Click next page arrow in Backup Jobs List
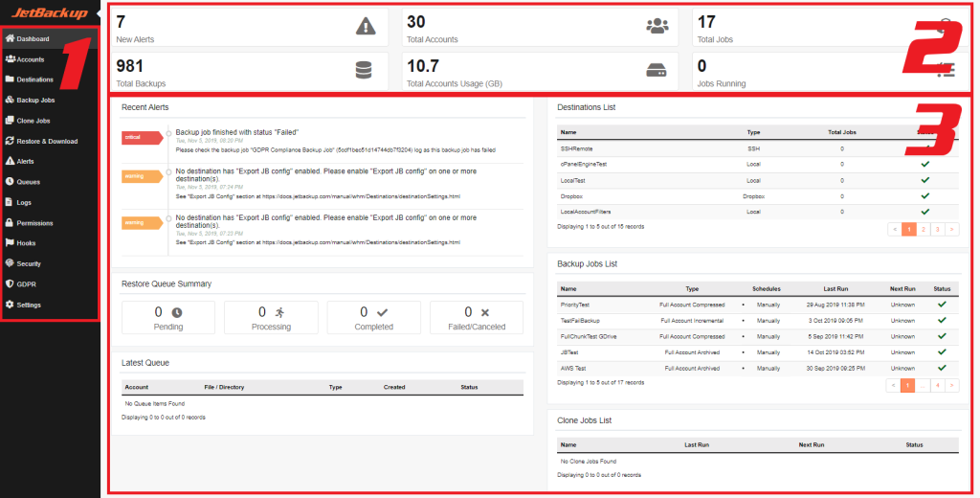980x498 pixels. coord(952,386)
